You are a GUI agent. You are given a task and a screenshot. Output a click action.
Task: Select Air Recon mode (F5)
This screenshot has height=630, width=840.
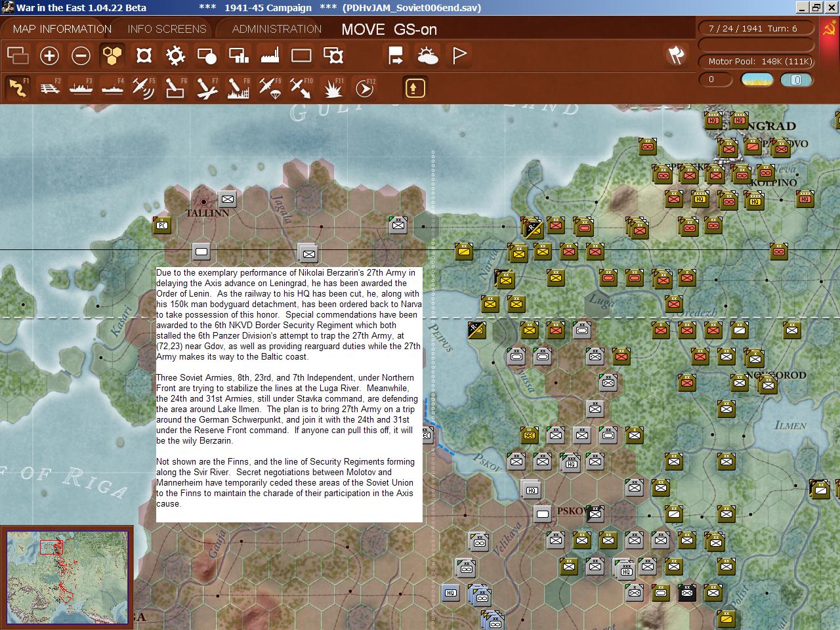pos(144,87)
